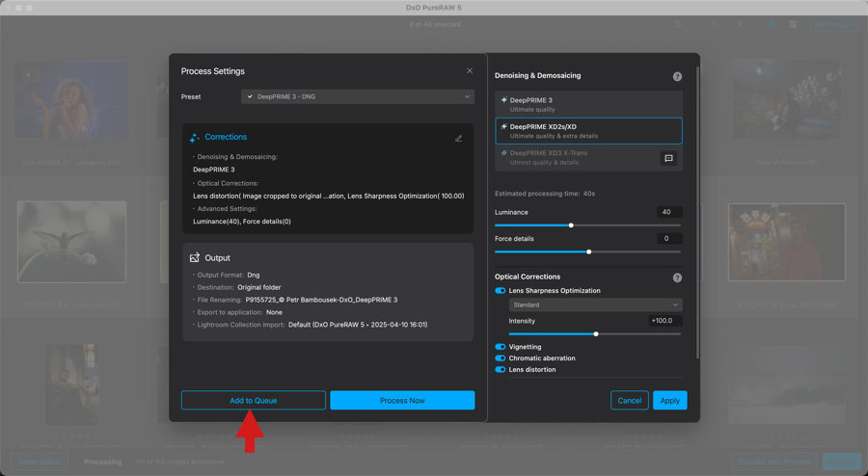Click 'Estimated processing time: 40s' text
868x476 pixels.
point(545,194)
